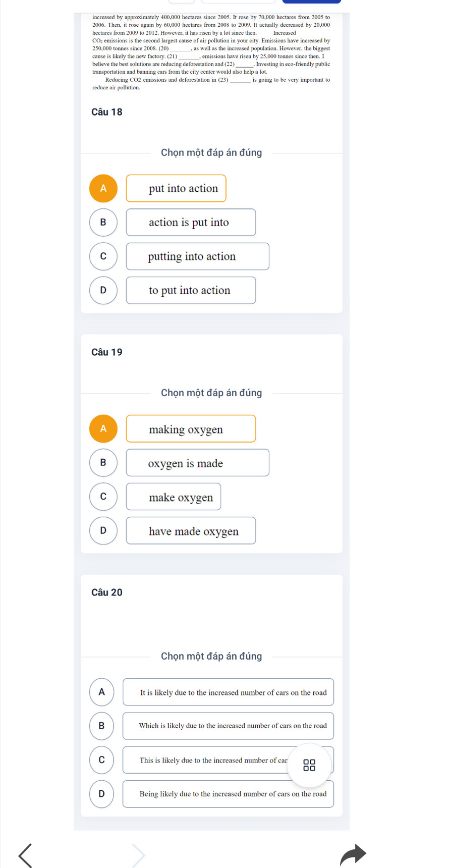Screen dimensions: 449x868
Task: Select option B circle in Câu 18
Action: pyautogui.click(x=103, y=222)
